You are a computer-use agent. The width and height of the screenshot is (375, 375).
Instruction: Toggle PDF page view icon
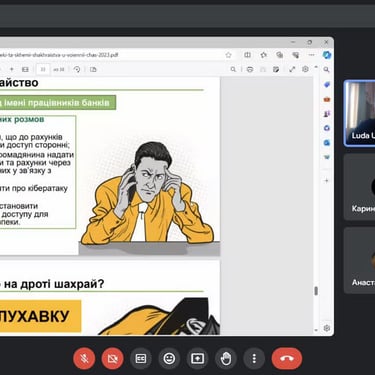point(93,69)
